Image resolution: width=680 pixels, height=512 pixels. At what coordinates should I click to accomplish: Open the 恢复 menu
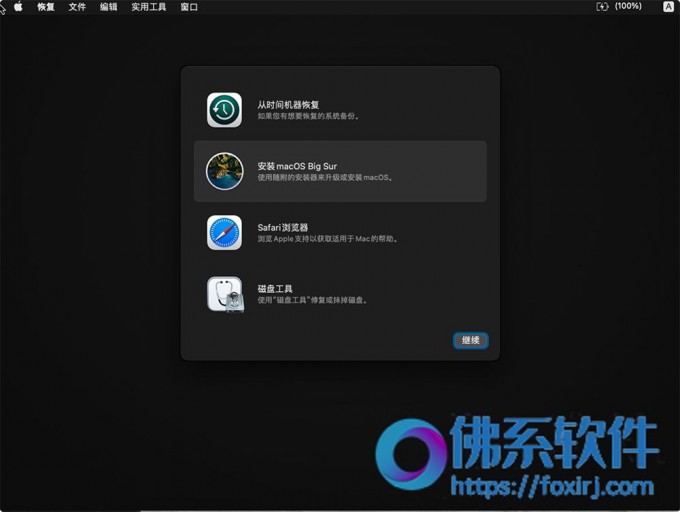point(46,7)
